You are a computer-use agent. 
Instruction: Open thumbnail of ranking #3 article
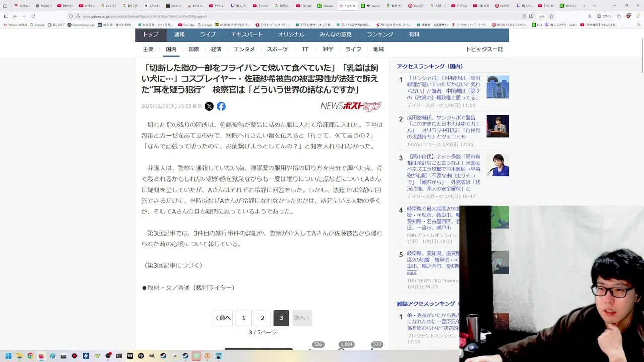497,165
